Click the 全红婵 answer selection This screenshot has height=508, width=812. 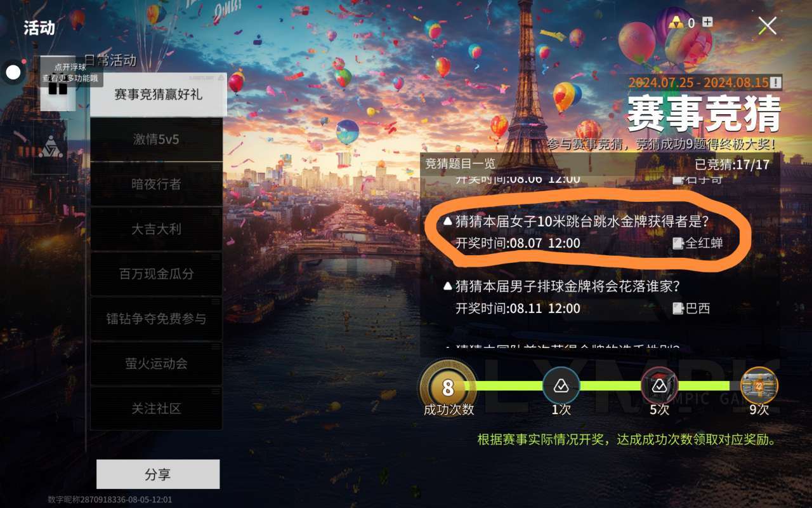[698, 243]
